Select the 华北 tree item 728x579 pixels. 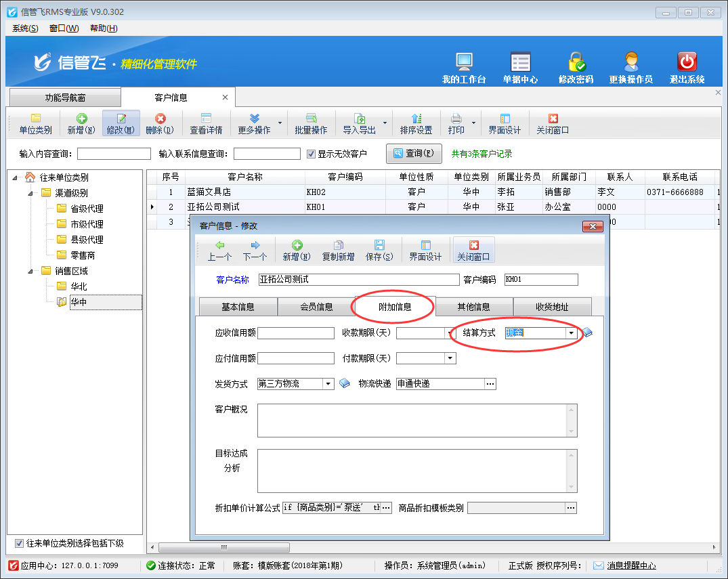point(79,286)
